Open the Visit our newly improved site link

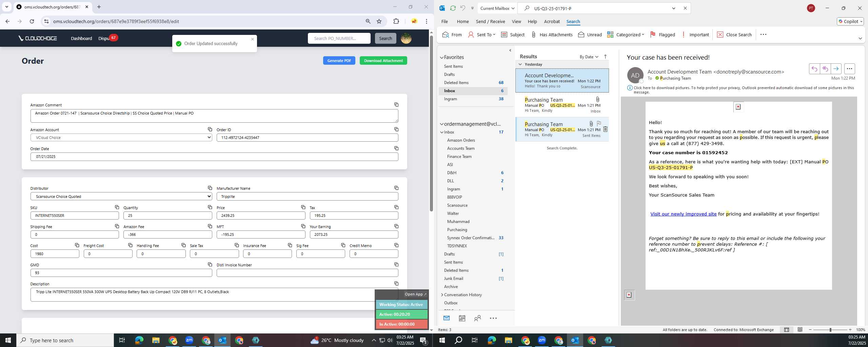[683, 214]
